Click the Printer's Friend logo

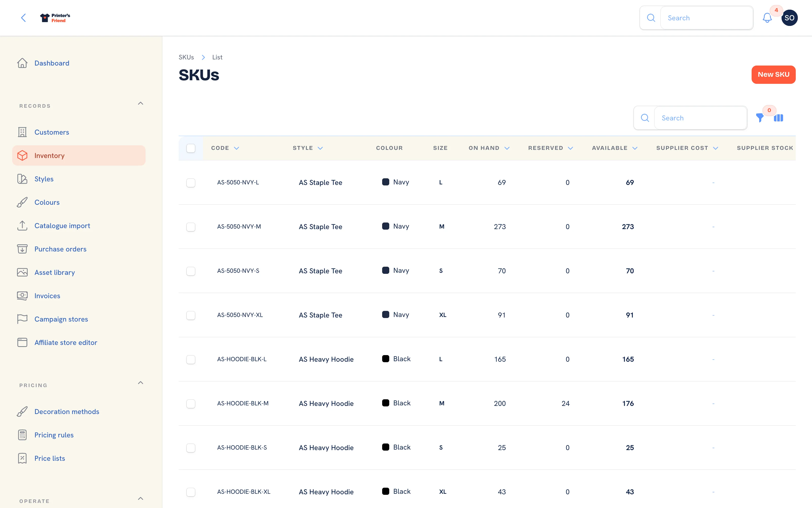(x=55, y=18)
